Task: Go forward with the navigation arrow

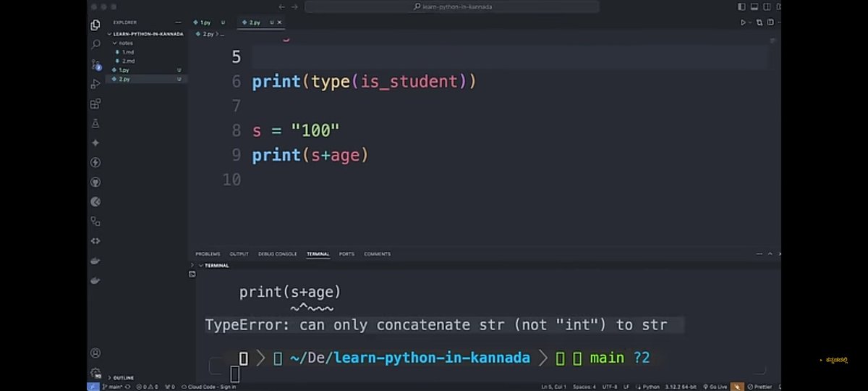Action: point(294,7)
